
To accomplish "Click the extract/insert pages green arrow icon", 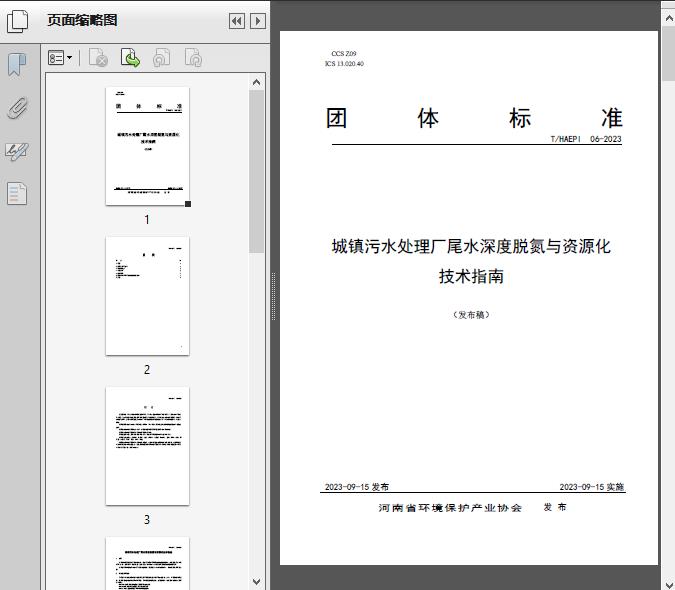I will [x=130, y=58].
